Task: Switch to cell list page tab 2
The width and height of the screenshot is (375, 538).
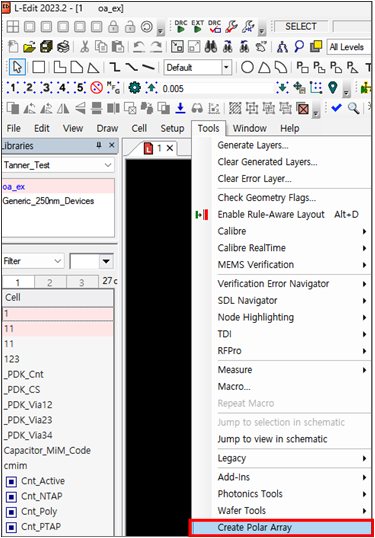Action: (x=50, y=282)
